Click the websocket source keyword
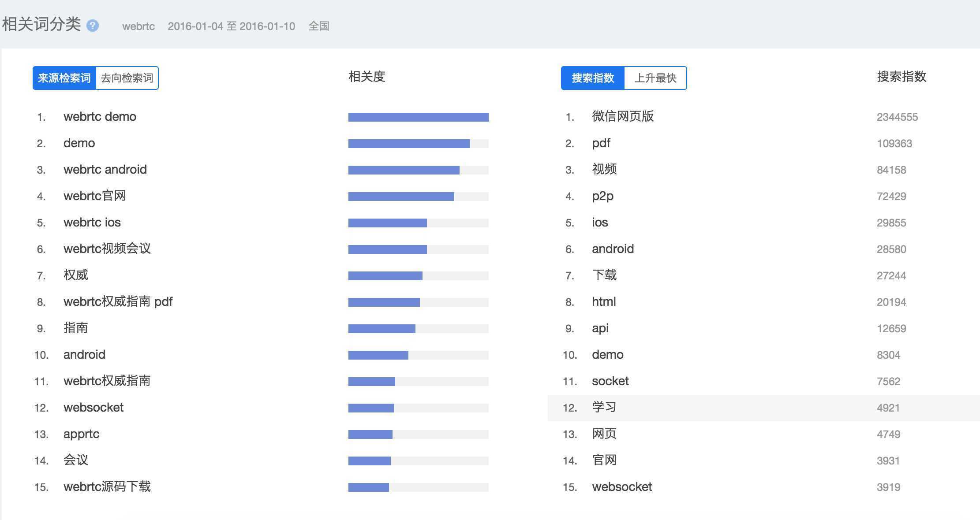Viewport: 980px width, 520px height. click(x=94, y=408)
